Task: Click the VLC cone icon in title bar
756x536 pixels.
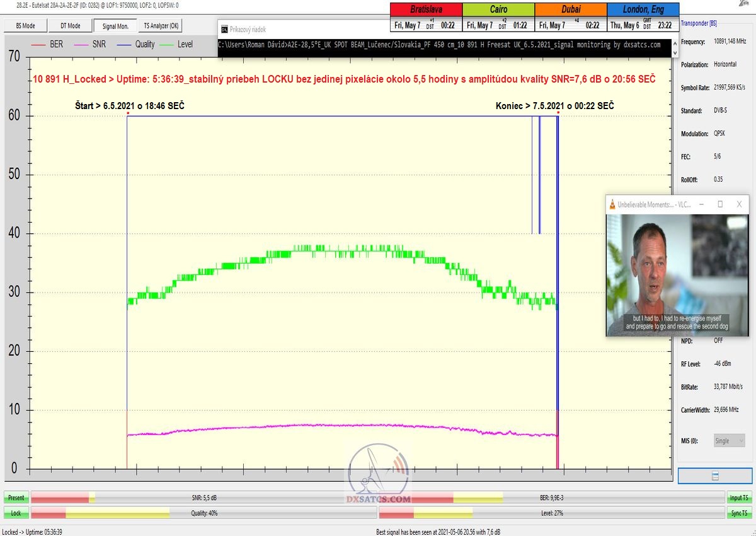Action: point(612,204)
